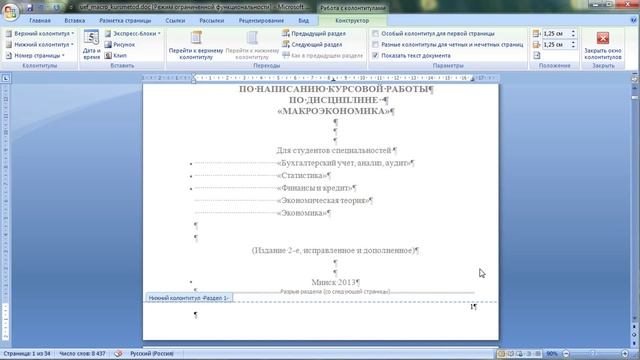Insert a Клип clip art
Viewport: 640px width, 360px height.
point(116,56)
